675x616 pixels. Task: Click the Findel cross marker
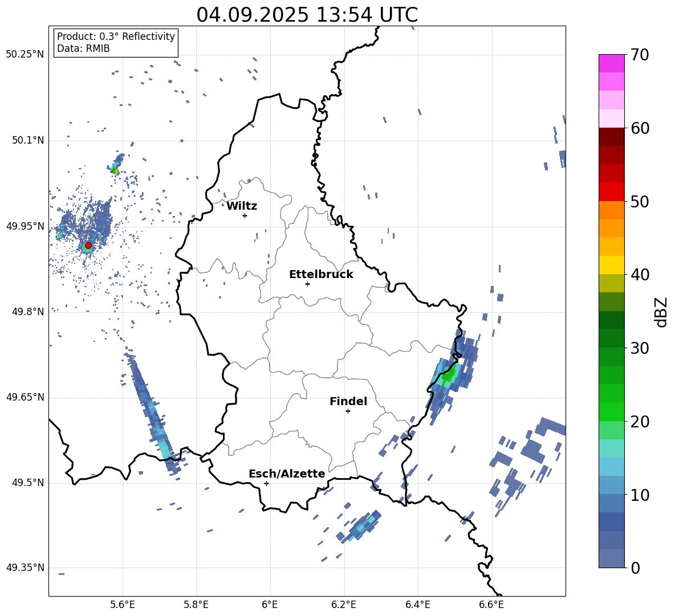pos(348,411)
